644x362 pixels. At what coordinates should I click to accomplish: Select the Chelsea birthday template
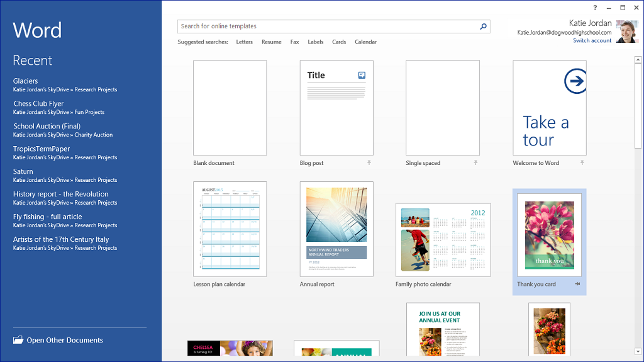click(230, 348)
